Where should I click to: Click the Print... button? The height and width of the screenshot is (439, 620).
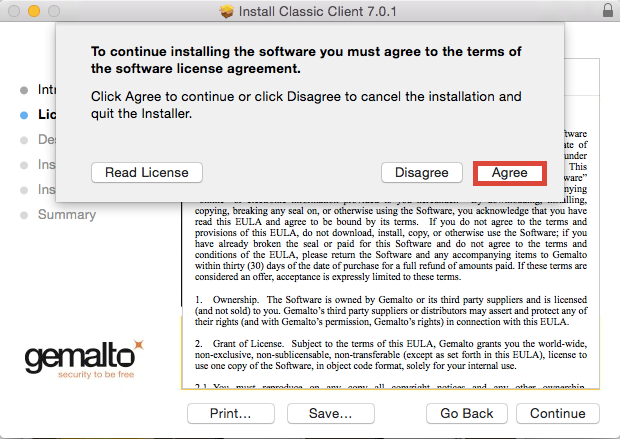click(x=231, y=413)
